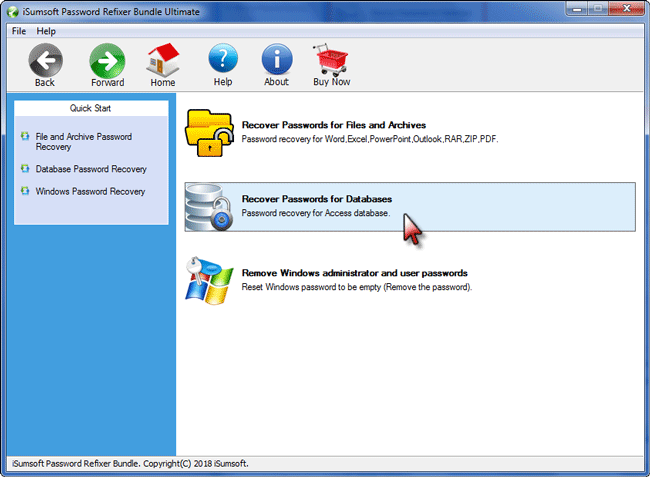Go to Home via house icon
This screenshot has width=650, height=477.
coord(163,60)
